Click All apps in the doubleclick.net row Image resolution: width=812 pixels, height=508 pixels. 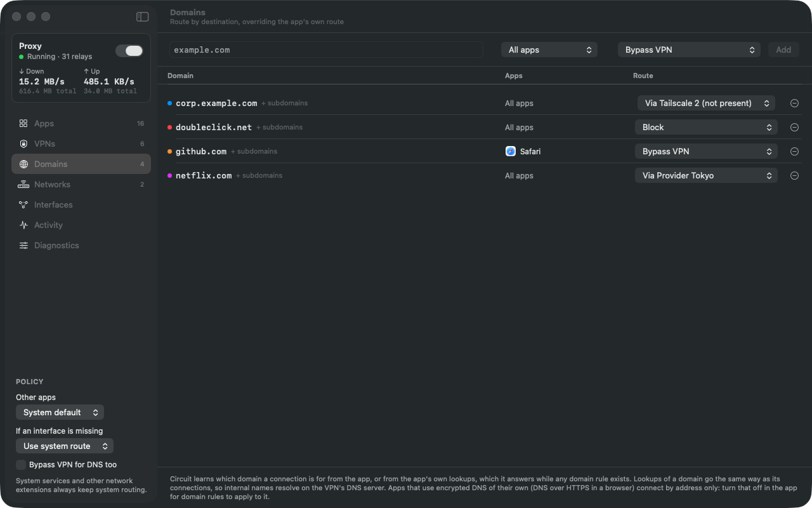(x=519, y=127)
